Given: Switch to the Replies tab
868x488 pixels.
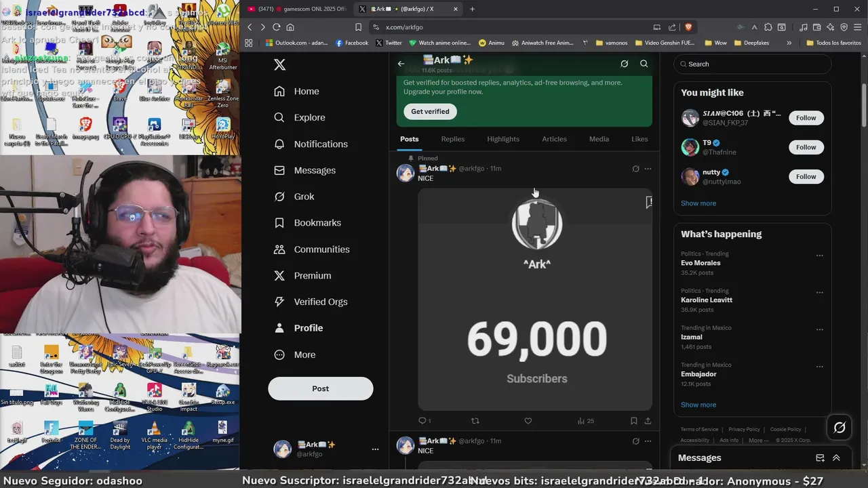Looking at the screenshot, I should click(x=453, y=139).
